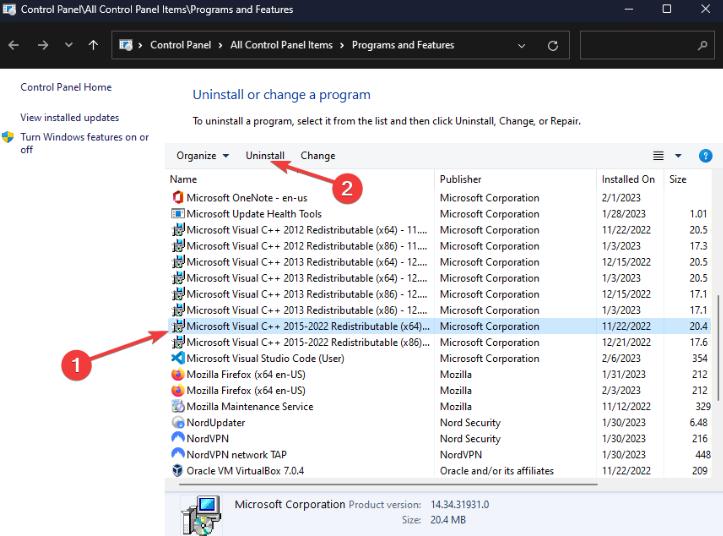723x536 pixels.
Task: Go up one folder level arrow
Action: [x=94, y=45]
